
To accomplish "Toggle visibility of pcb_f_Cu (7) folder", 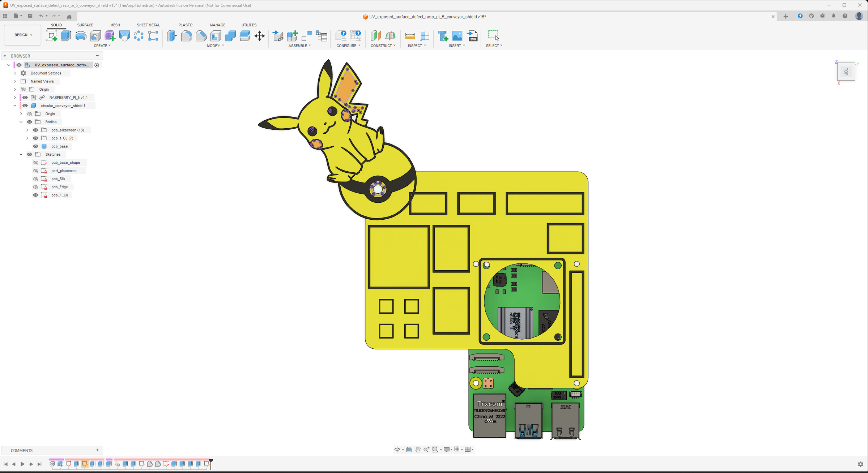I will [35, 138].
